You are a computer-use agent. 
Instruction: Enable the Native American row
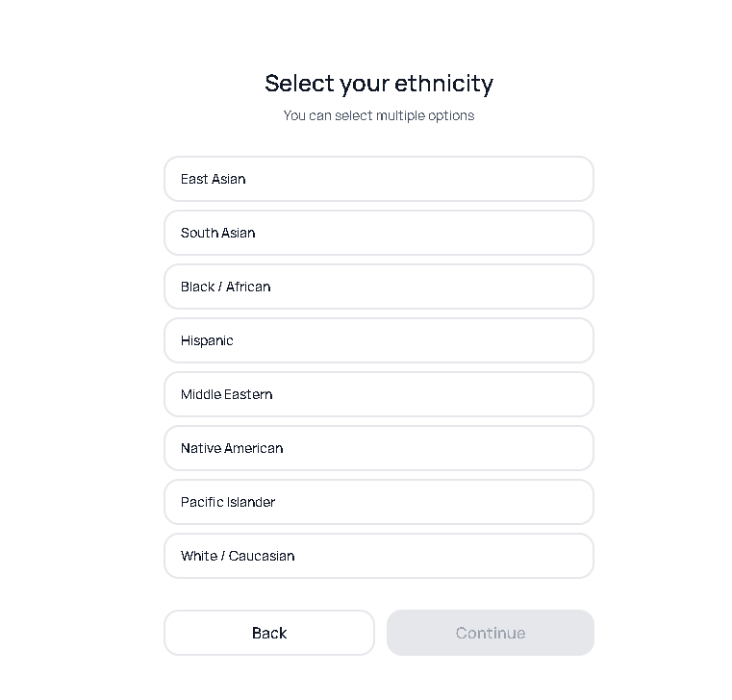(378, 448)
